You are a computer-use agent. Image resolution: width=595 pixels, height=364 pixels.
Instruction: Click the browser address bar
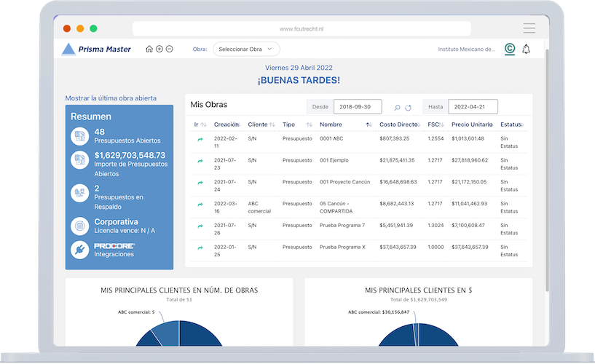pyautogui.click(x=302, y=29)
